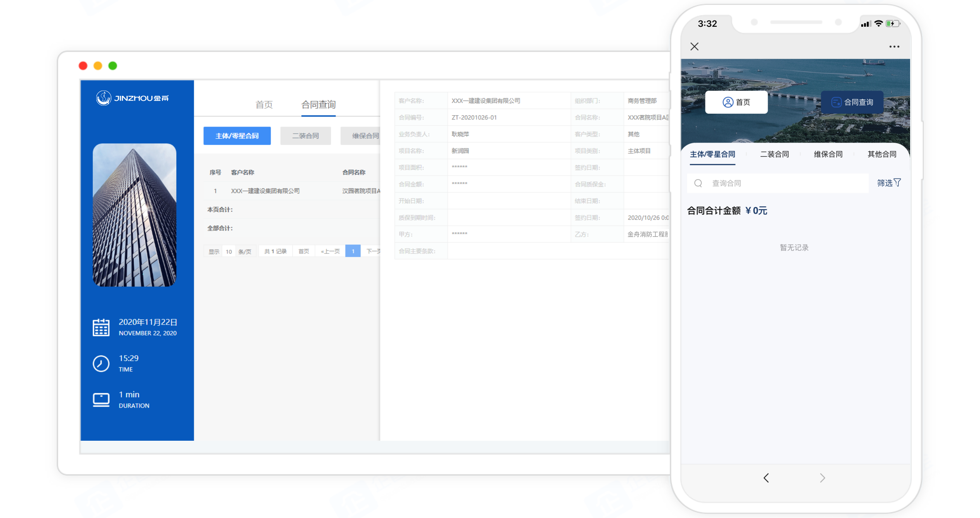Switch to mobile 其他合同 tab
The image size is (980, 518).
pyautogui.click(x=882, y=154)
